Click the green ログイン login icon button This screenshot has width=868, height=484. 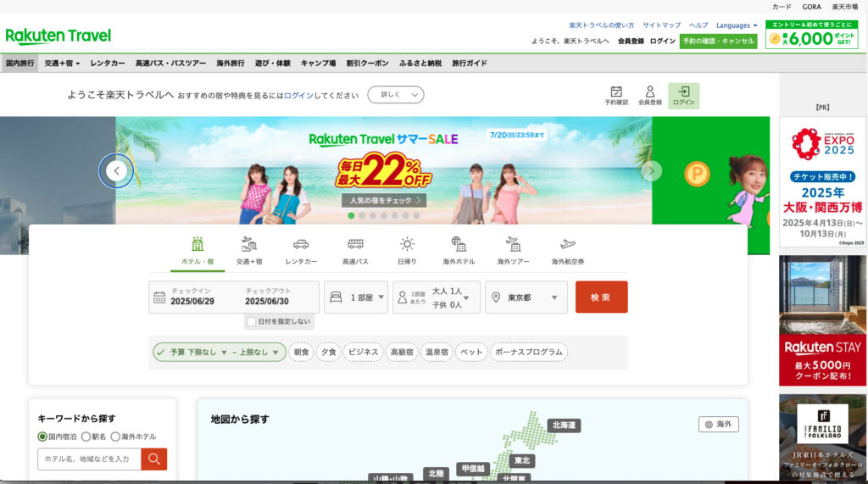pos(684,96)
